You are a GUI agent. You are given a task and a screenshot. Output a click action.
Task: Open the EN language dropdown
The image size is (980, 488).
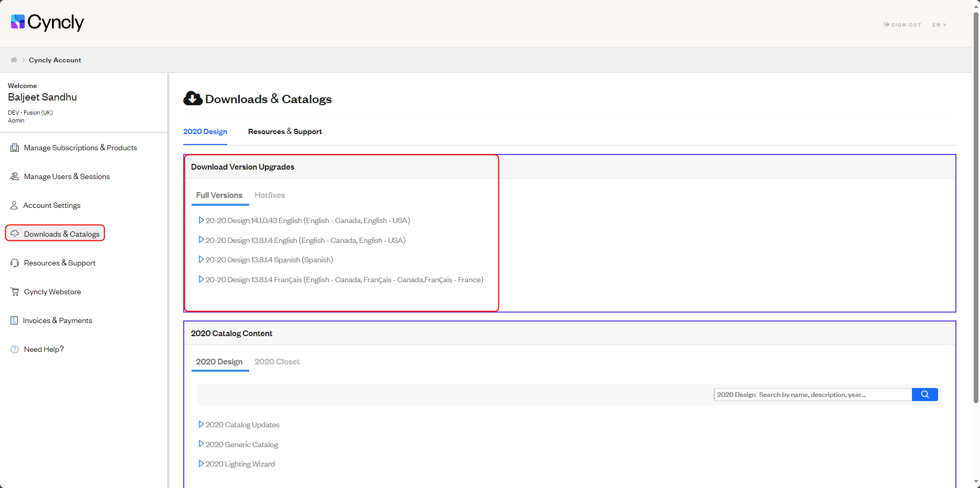coord(939,25)
